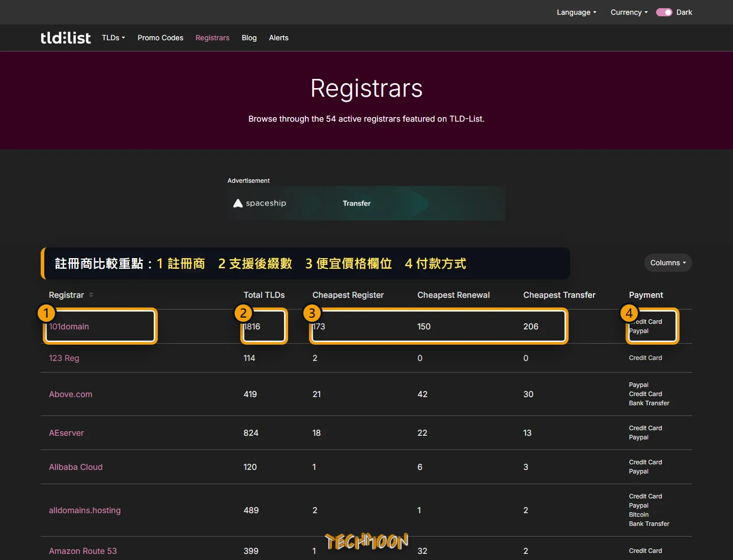The image size is (733, 560).
Task: Select cheapest transfer value 206
Action: coord(531,326)
